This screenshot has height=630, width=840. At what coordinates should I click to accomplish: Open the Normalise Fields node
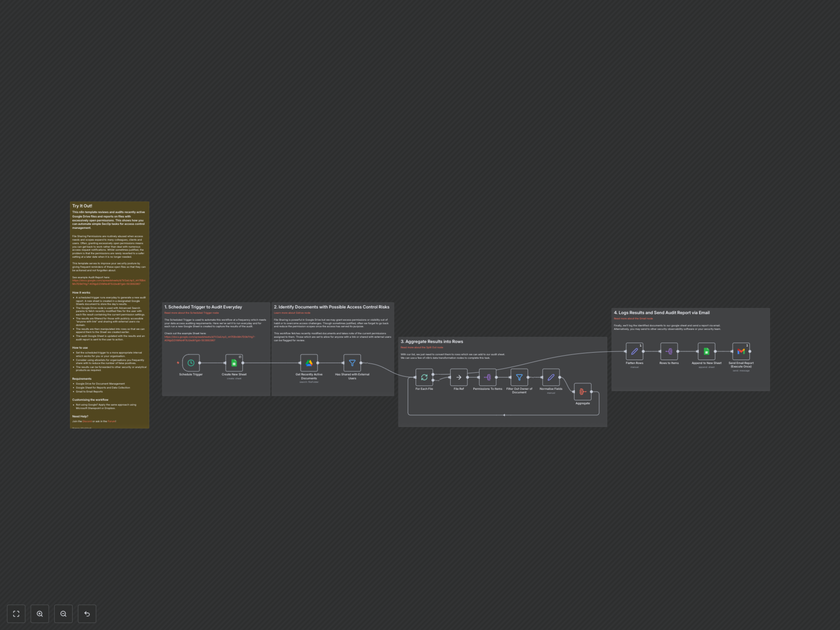click(x=551, y=378)
